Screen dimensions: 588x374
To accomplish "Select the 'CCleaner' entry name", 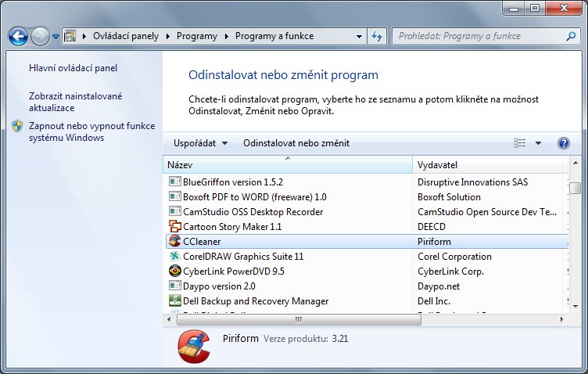I will (202, 242).
